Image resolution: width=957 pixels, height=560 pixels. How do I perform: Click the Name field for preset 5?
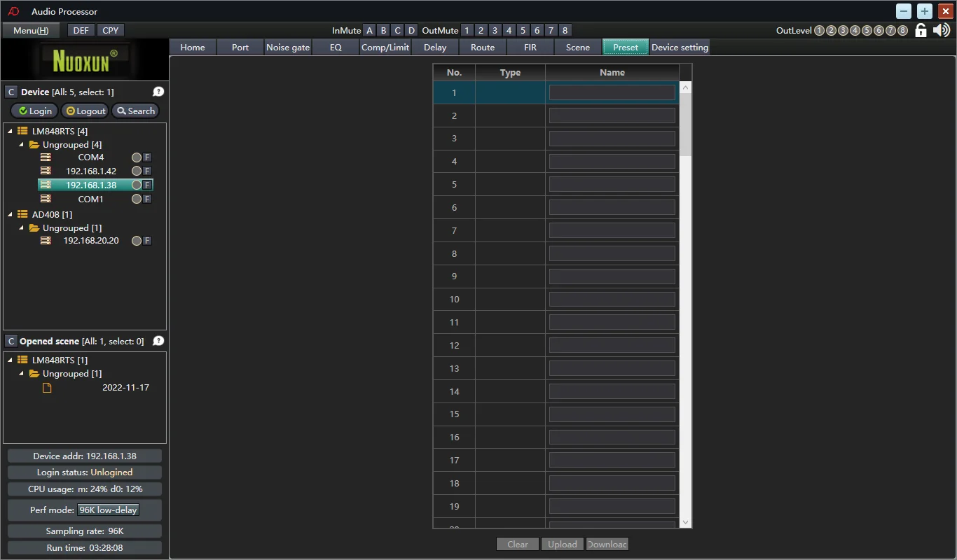coord(612,185)
